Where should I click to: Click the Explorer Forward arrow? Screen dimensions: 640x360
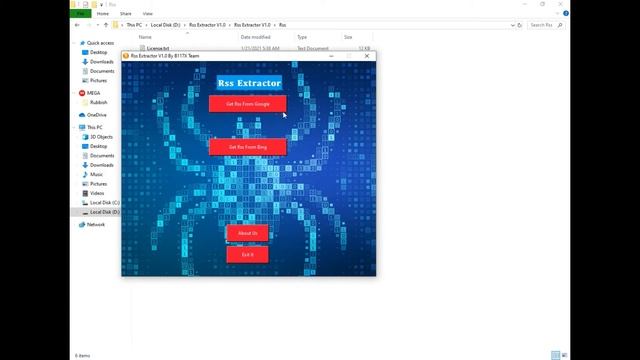tap(88, 25)
